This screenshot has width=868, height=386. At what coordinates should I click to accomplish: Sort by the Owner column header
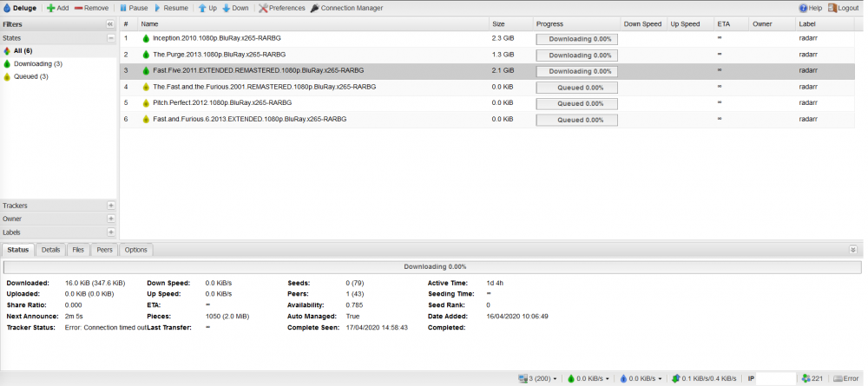772,23
